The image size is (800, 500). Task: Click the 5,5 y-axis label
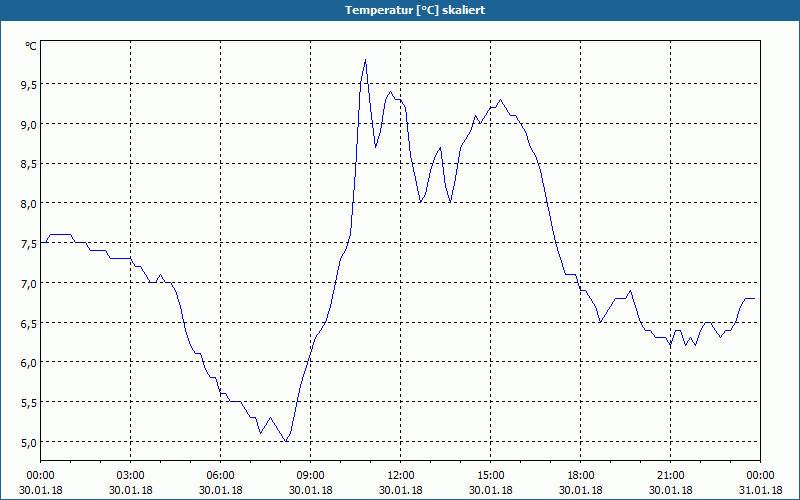click(29, 403)
